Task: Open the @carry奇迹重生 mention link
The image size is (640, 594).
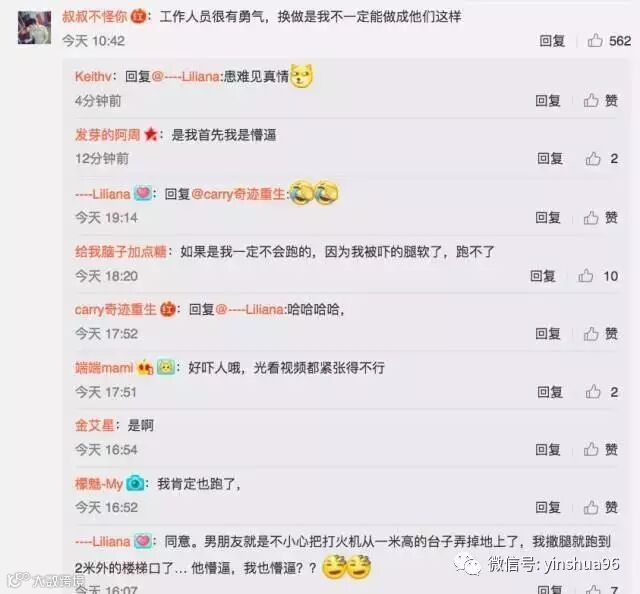Action: tap(238, 194)
